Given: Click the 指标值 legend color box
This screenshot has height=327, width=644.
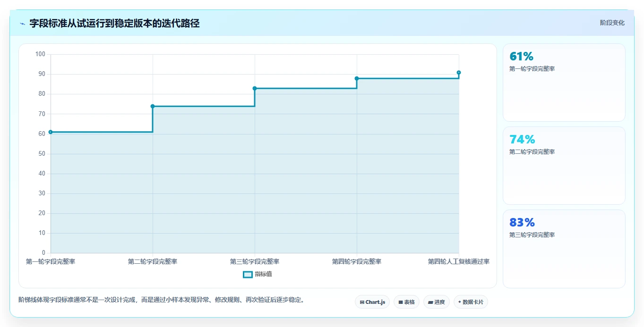Looking at the screenshot, I should [x=248, y=274].
